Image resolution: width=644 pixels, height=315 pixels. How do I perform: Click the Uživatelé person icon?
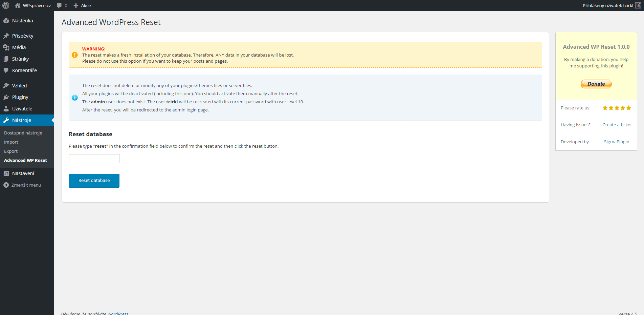[6, 109]
